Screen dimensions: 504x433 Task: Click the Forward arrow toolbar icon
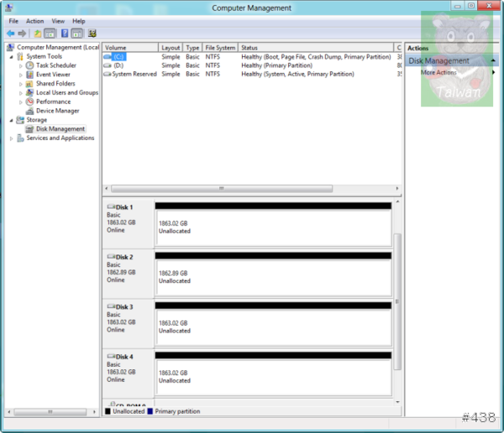coord(23,34)
